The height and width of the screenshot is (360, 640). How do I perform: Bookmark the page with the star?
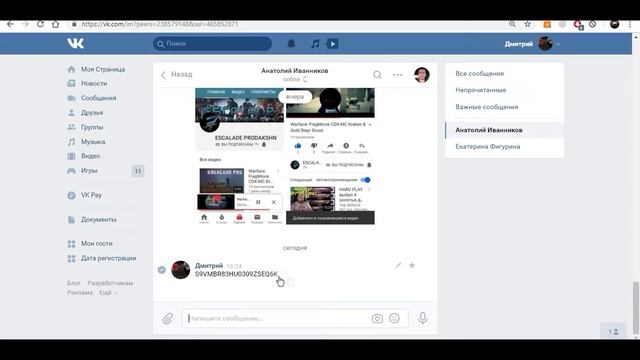(x=527, y=24)
